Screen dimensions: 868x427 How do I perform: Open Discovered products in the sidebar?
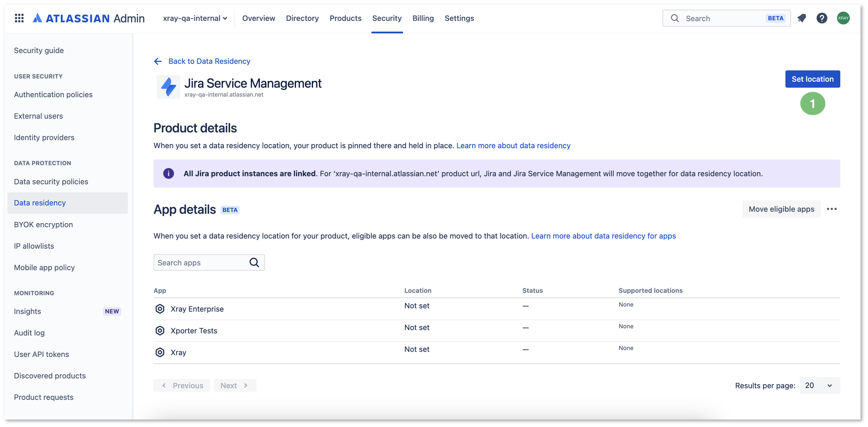click(49, 376)
